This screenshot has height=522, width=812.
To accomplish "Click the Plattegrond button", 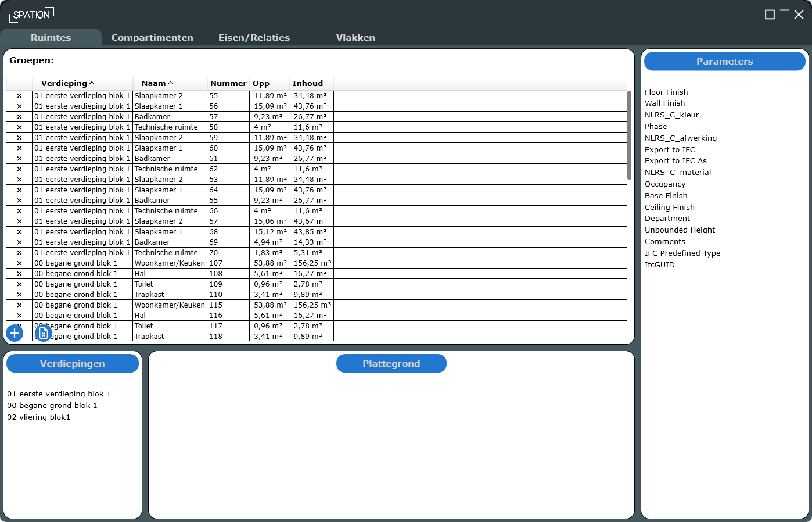I will 391,363.
